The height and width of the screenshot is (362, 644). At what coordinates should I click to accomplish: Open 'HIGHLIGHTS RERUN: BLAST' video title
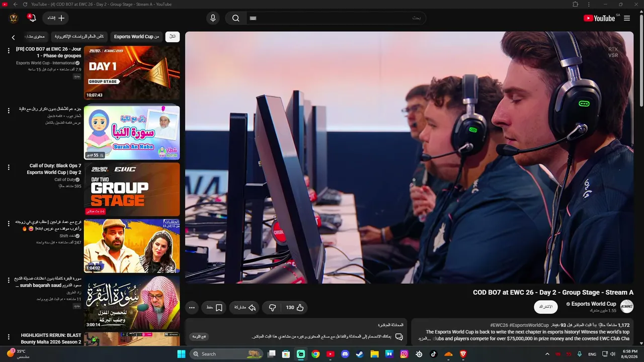click(x=51, y=338)
